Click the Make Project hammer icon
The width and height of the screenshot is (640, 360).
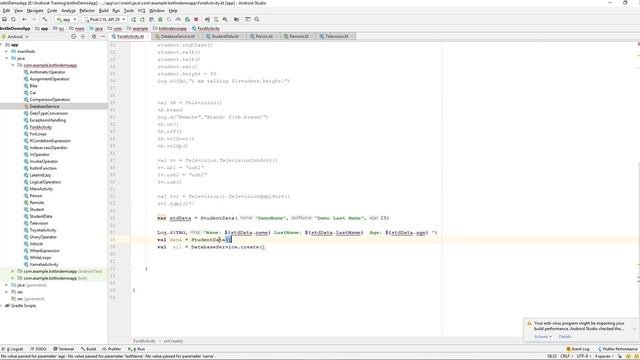(44, 19)
